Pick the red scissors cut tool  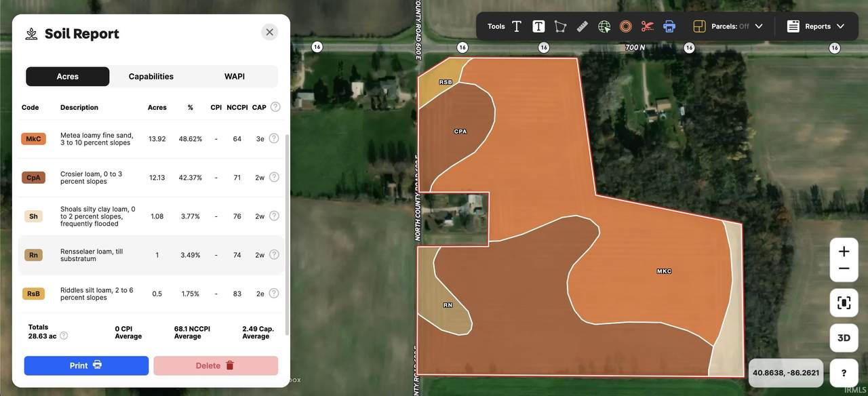(x=648, y=26)
